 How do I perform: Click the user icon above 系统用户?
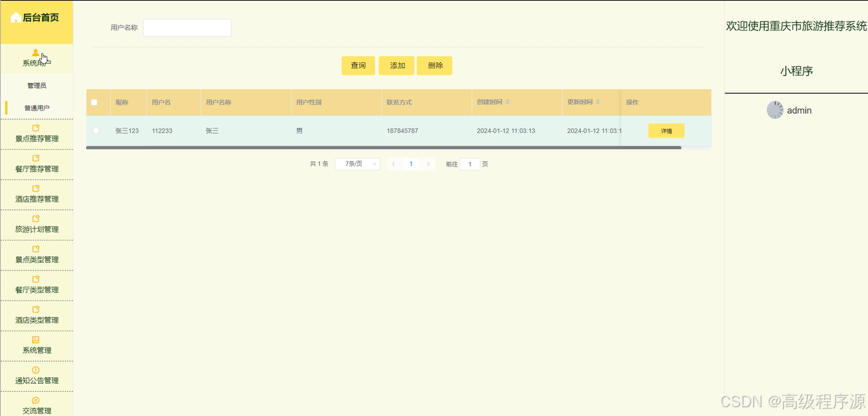(36, 52)
